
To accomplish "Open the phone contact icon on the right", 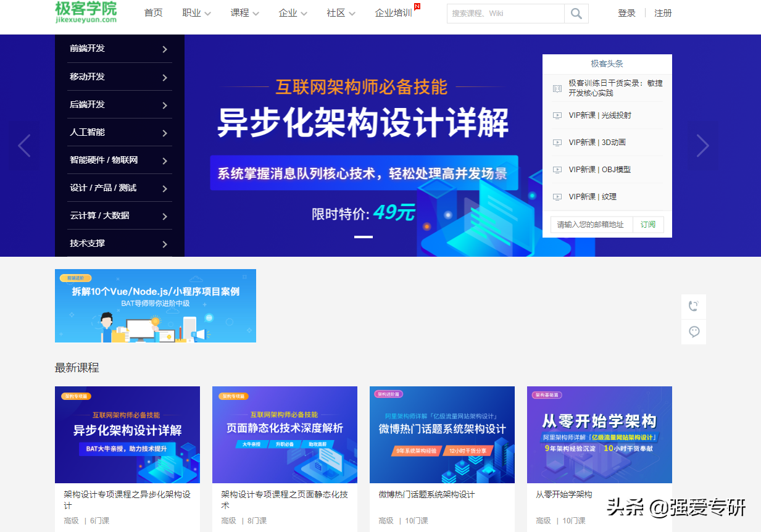I will 693,306.
